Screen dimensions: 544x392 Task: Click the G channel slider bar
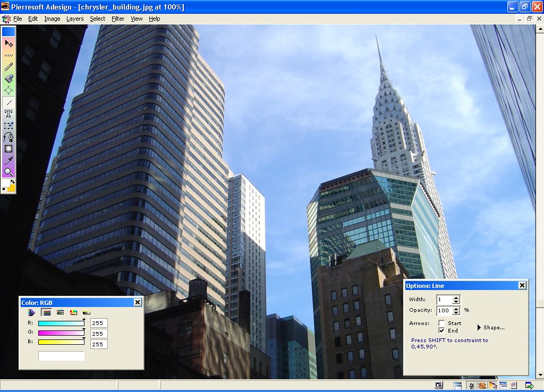pyautogui.click(x=61, y=333)
